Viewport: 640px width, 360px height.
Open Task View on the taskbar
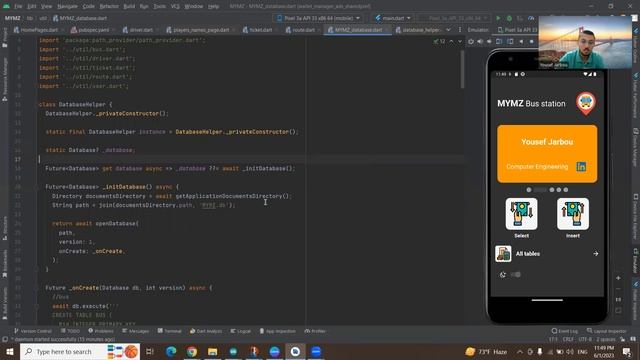pos(150,351)
